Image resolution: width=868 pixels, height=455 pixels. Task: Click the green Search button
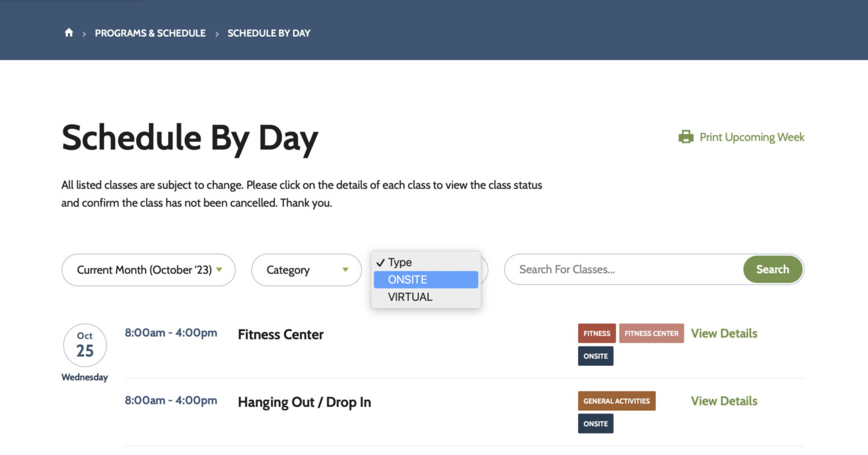pos(773,269)
